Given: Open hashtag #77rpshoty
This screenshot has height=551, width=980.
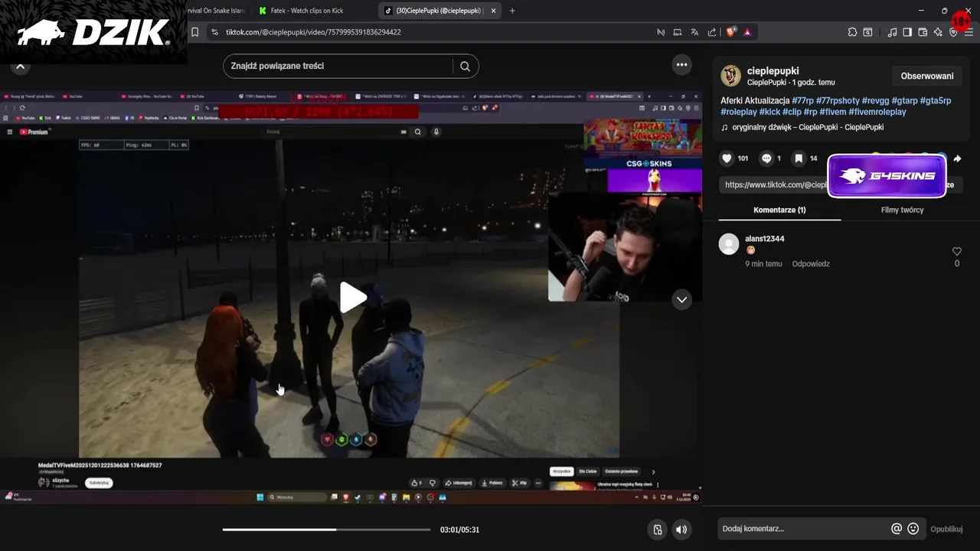Looking at the screenshot, I should point(838,101).
